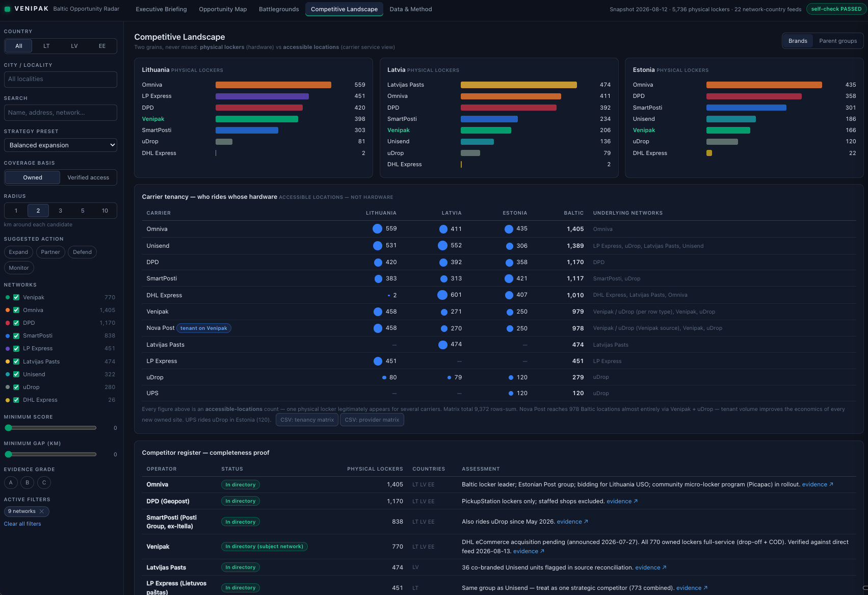Viewport: 868px width, 595px height.
Task: Select the Defend suggested action chip
Action: (82, 252)
